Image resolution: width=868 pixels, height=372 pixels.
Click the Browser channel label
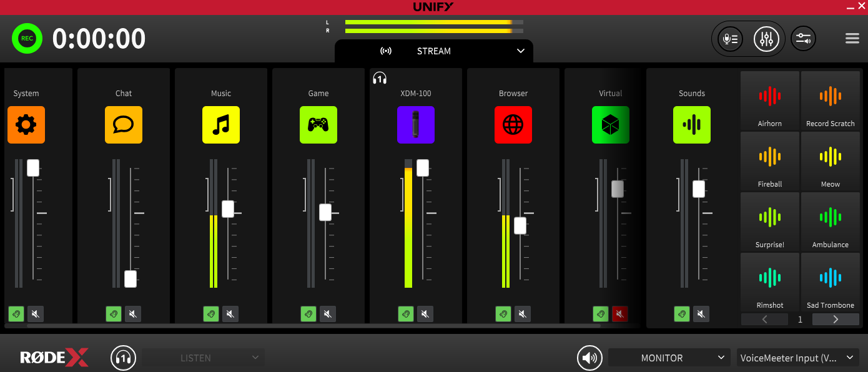[513, 94]
